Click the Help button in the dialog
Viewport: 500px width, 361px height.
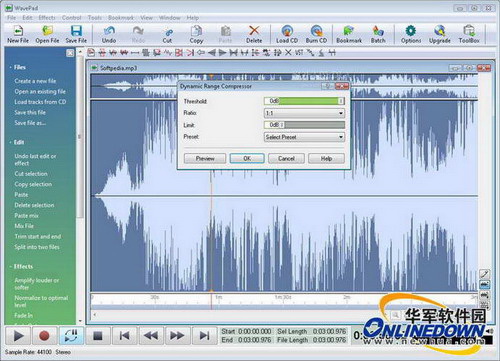tap(326, 158)
